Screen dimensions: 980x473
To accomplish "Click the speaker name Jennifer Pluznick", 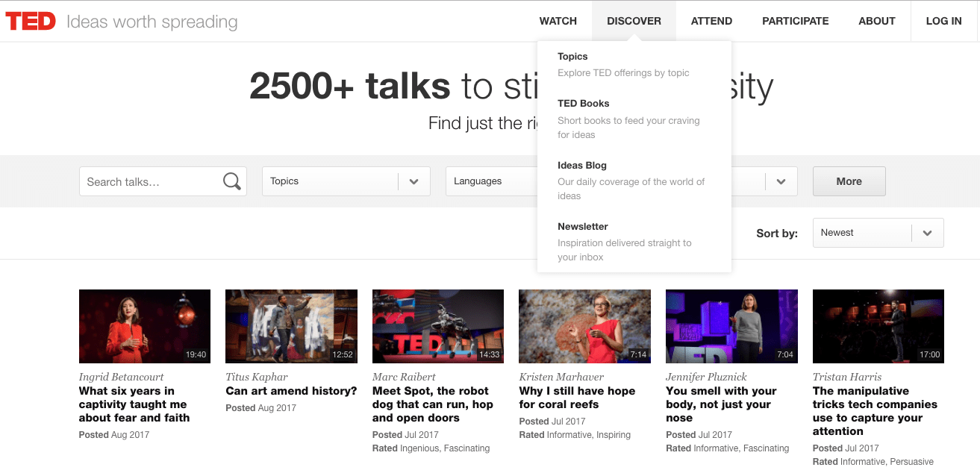I will [706, 377].
